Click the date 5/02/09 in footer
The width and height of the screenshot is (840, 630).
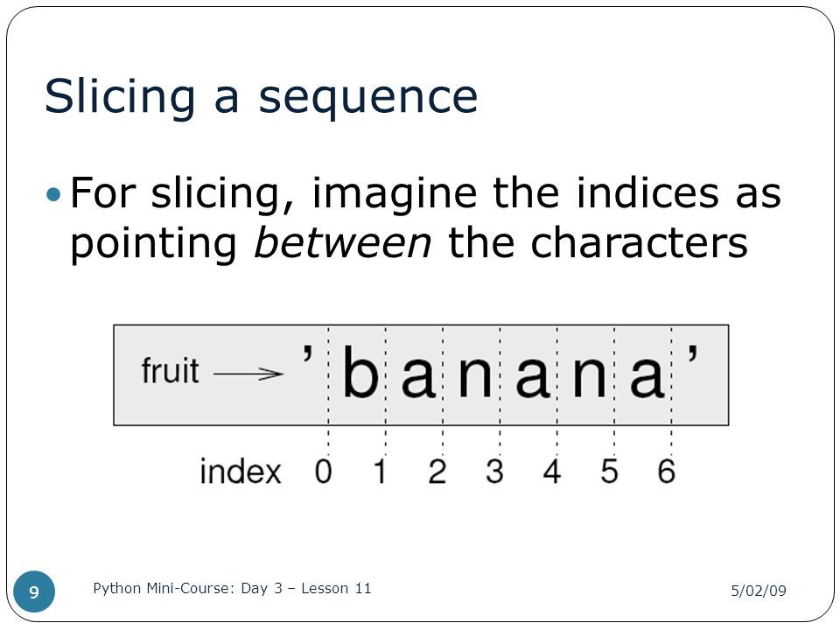point(759,591)
